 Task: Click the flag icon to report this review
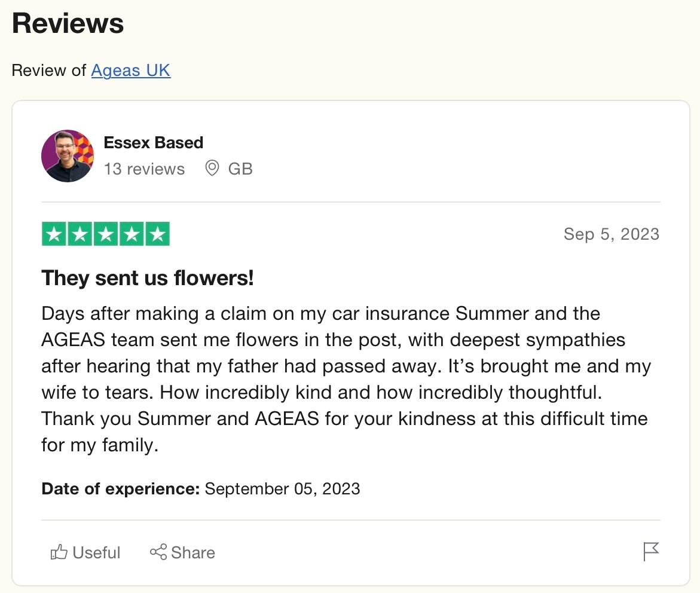(x=652, y=551)
